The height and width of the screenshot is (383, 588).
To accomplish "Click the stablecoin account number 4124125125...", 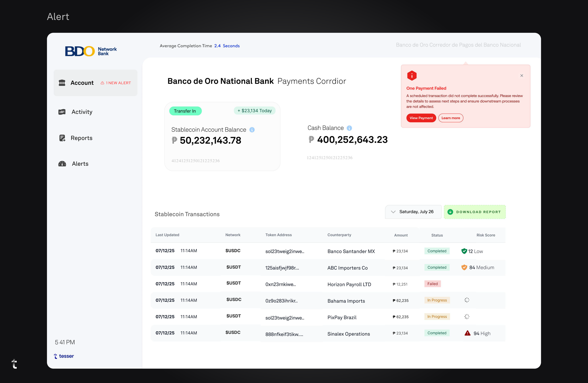I will click(196, 161).
